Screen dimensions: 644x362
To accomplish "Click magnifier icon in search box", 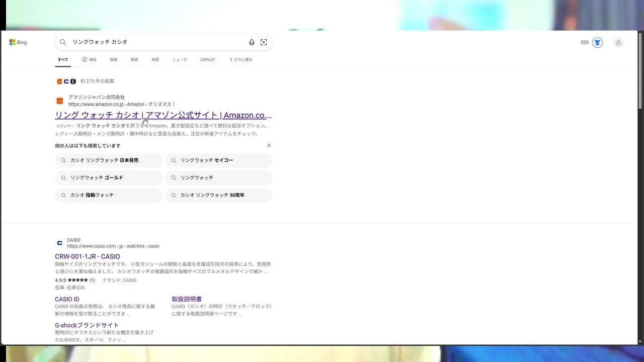I will 63,42.
